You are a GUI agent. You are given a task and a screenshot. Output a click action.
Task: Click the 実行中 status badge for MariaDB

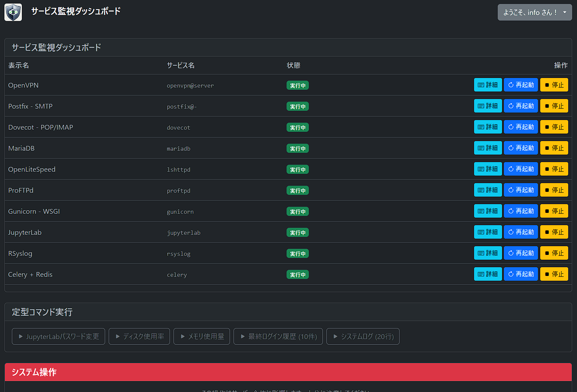click(x=297, y=148)
